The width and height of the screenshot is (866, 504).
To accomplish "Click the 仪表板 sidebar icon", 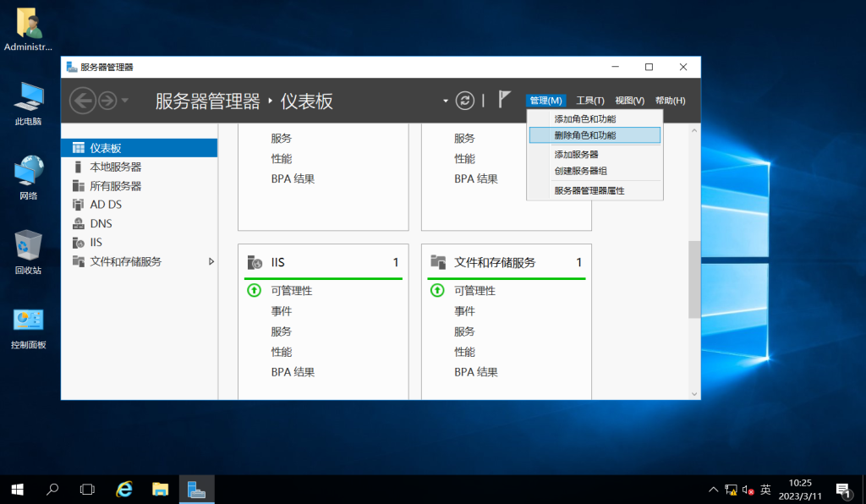I will (x=79, y=148).
